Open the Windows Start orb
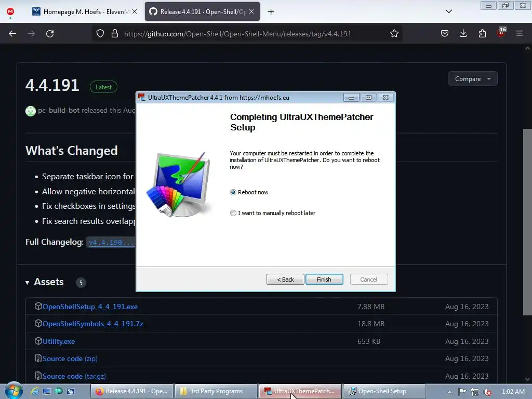Screen dimensions: 532x399 (14, 391)
